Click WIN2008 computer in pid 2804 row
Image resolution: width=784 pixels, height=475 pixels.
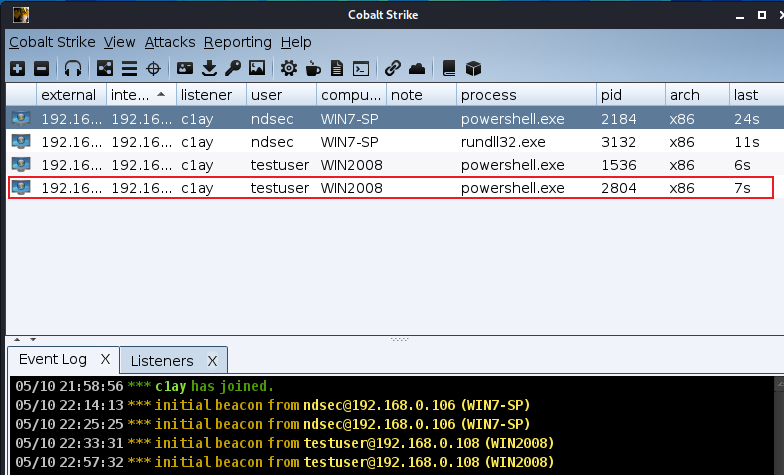coord(352,188)
